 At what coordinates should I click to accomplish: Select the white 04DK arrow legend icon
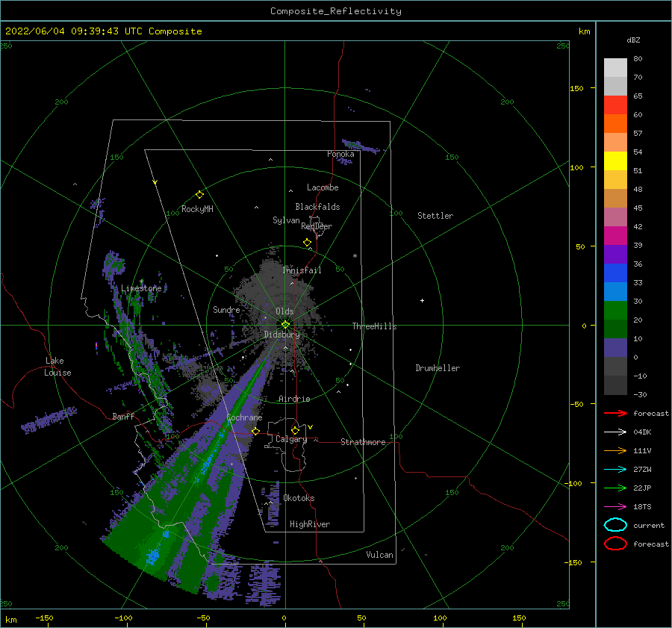tap(615, 432)
